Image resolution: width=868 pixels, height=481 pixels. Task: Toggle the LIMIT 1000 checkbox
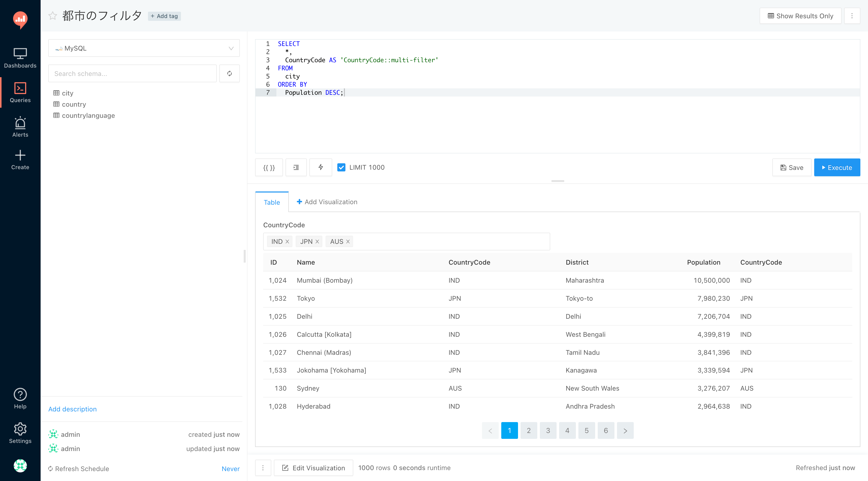point(341,168)
